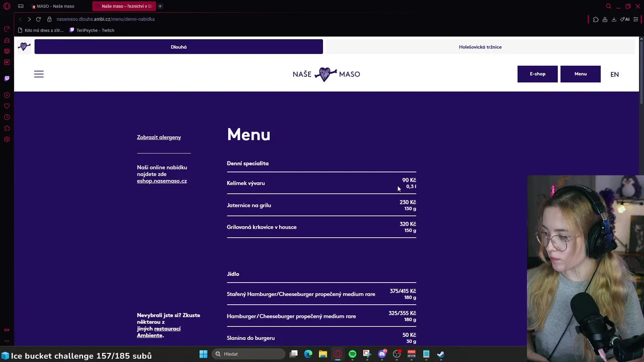Open the new tab plus button
644x362 pixels.
(x=160, y=6)
